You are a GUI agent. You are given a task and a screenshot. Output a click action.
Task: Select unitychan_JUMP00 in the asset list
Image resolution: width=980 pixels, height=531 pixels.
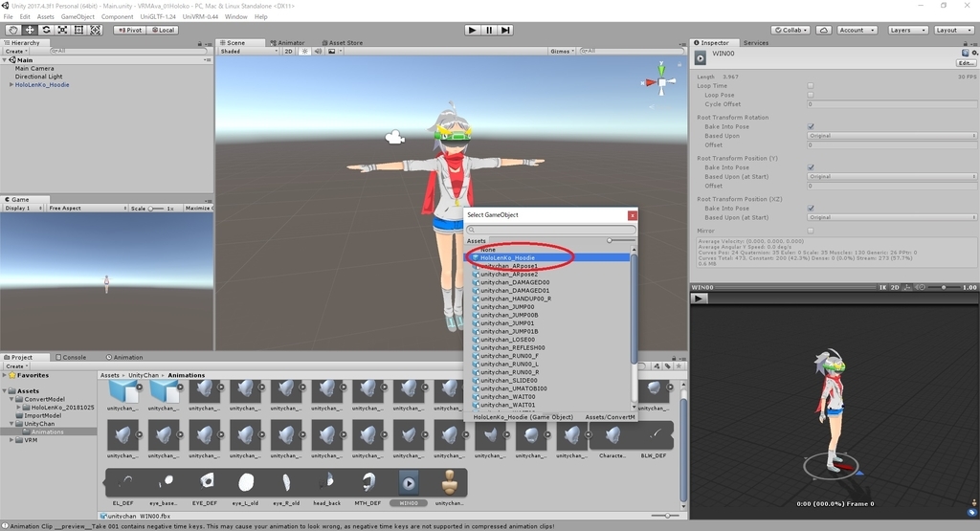tap(546, 307)
